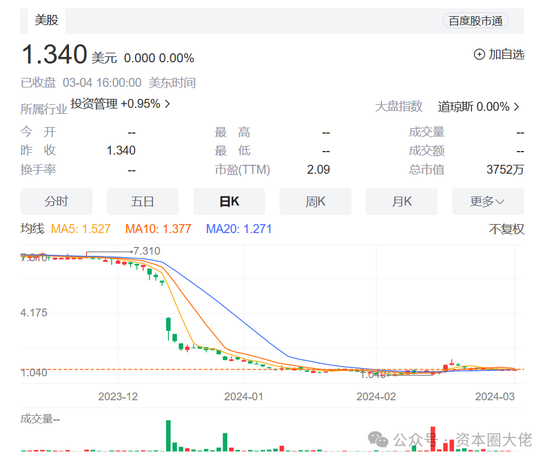550x462 pixels.
Task: Click the 2024-01 date axis label
Action: [244, 396]
